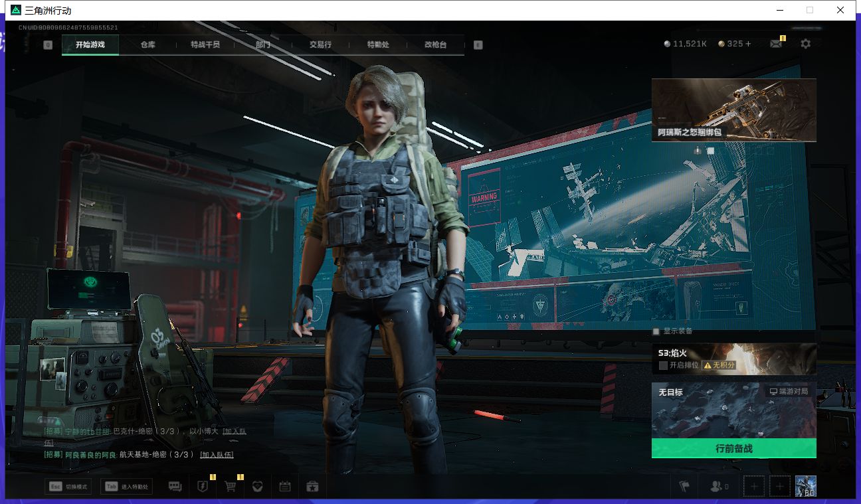Open the calendar events icon
Screen dimensions: 861x504
point(285,487)
